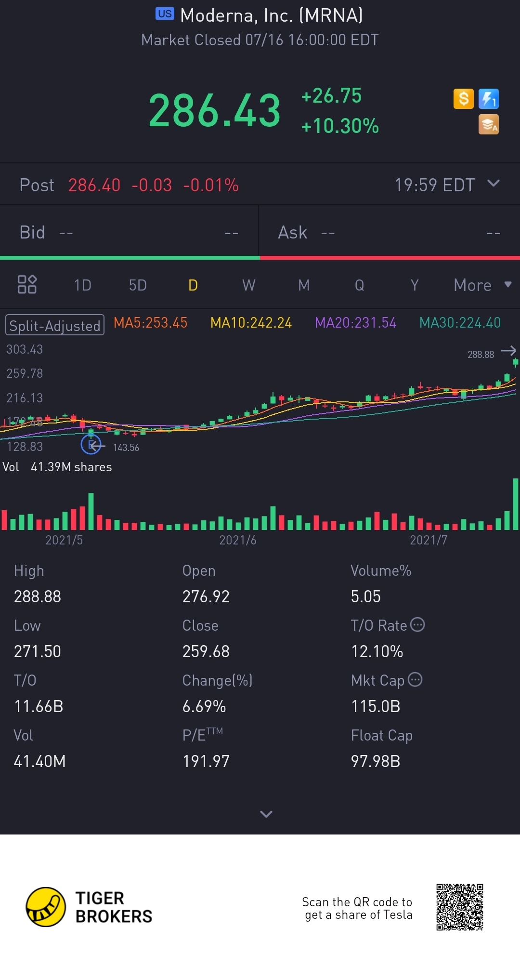
Task: Tap the Tiger Brokers logo
Action: coord(89,907)
